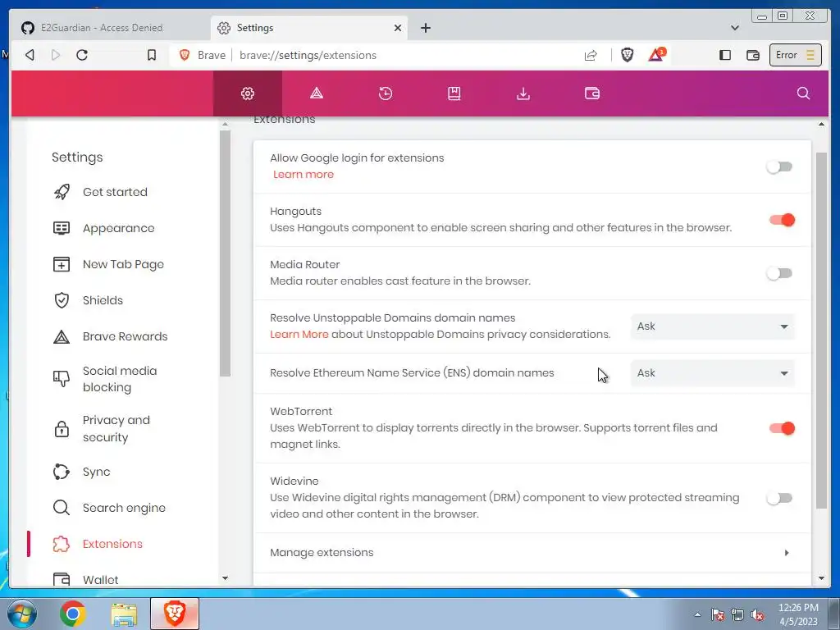Turn off WebTorrent toggle

click(x=782, y=428)
